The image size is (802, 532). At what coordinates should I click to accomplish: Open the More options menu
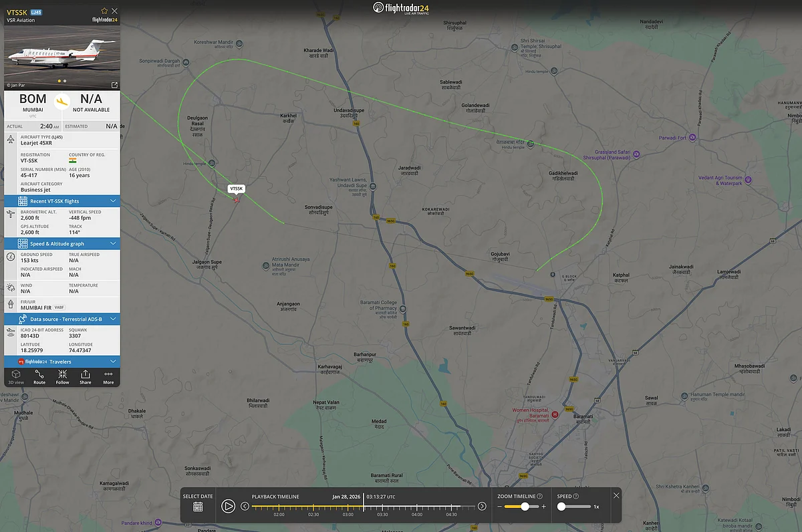tap(108, 377)
